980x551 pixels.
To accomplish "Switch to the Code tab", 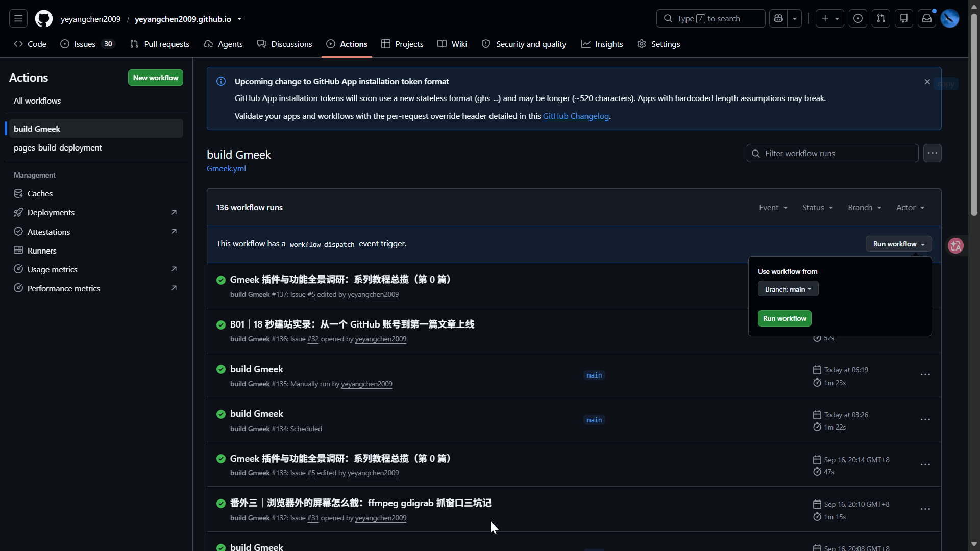I will (x=30, y=44).
